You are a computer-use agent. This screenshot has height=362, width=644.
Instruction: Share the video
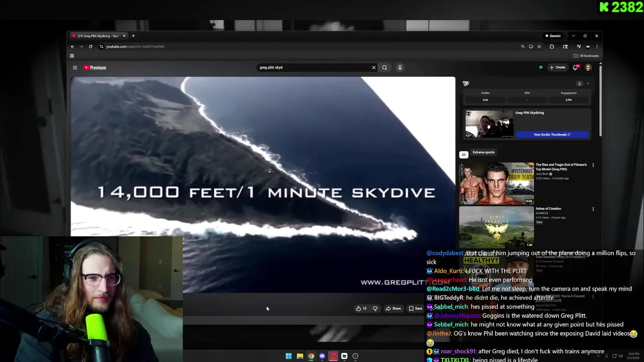pos(393,308)
